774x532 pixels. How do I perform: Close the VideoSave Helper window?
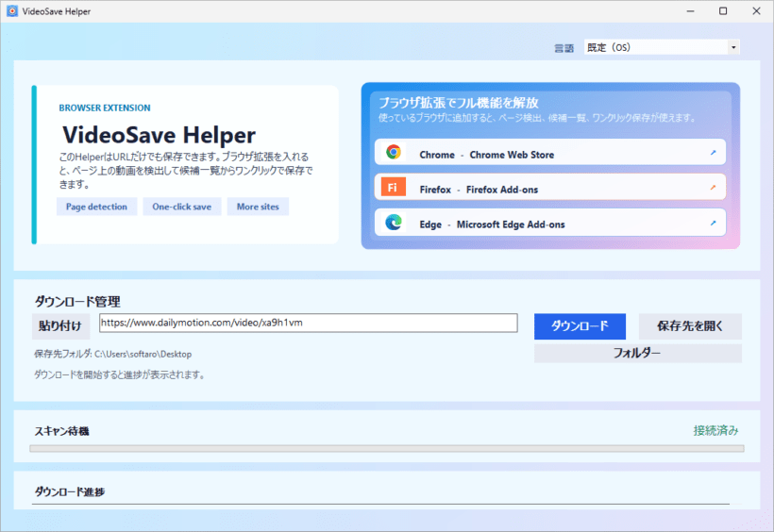point(756,11)
